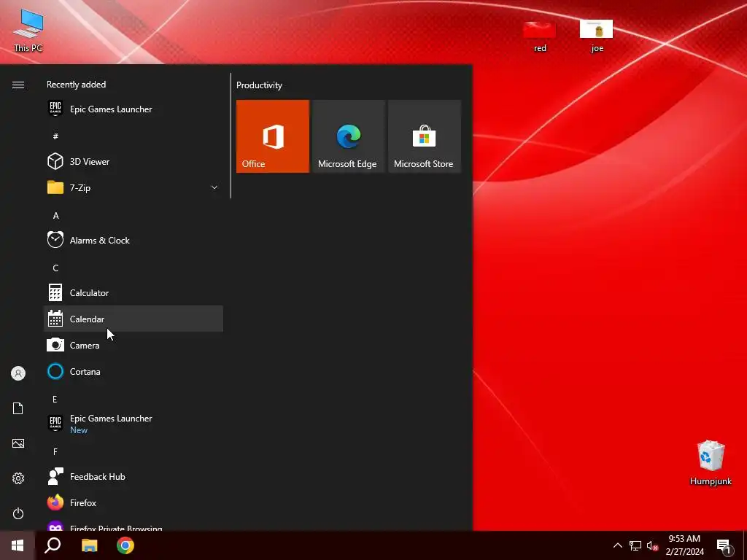Click the 'E' letter header

point(55,399)
